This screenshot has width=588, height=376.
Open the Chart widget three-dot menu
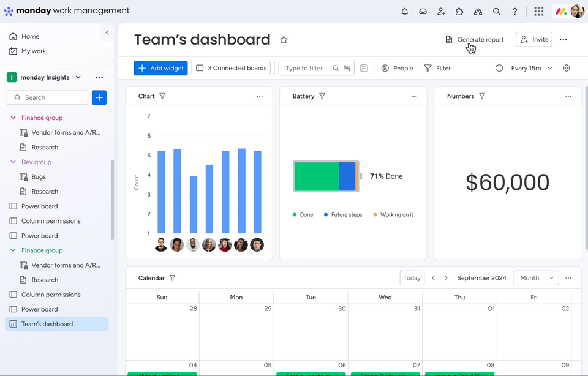point(260,96)
